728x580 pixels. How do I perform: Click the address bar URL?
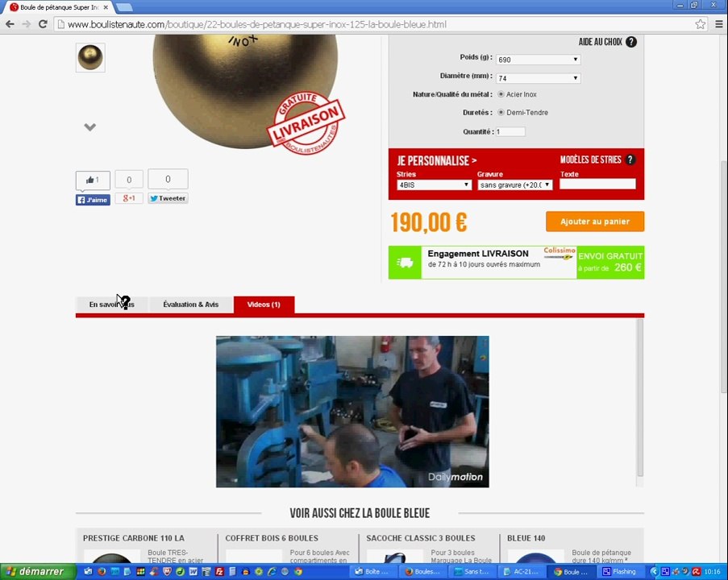(x=256, y=24)
